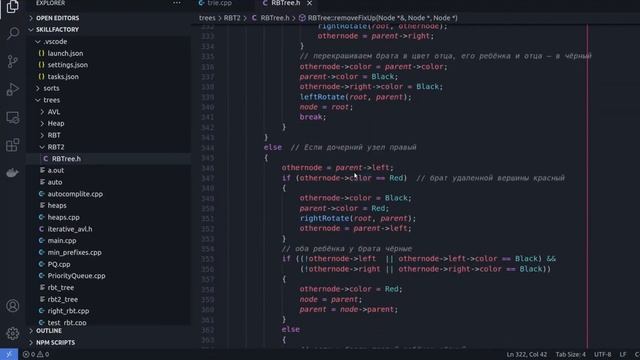Click the trees breadcrumb segment

click(x=207, y=18)
